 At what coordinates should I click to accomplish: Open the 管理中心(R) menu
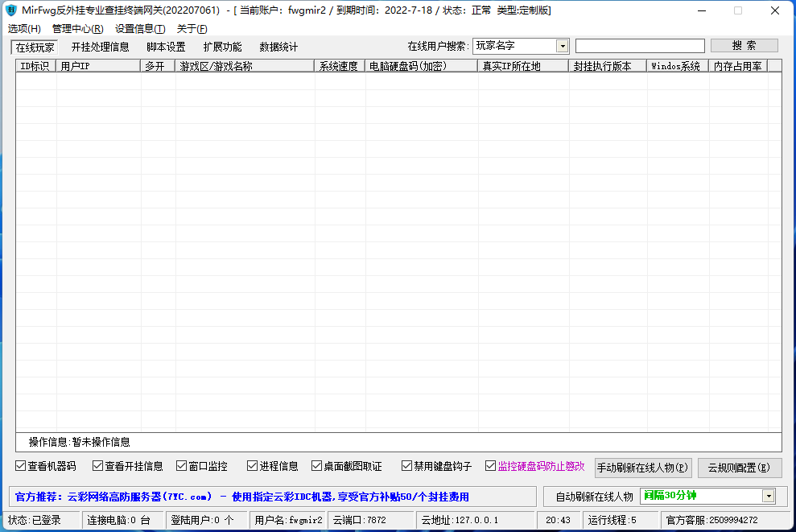78,29
